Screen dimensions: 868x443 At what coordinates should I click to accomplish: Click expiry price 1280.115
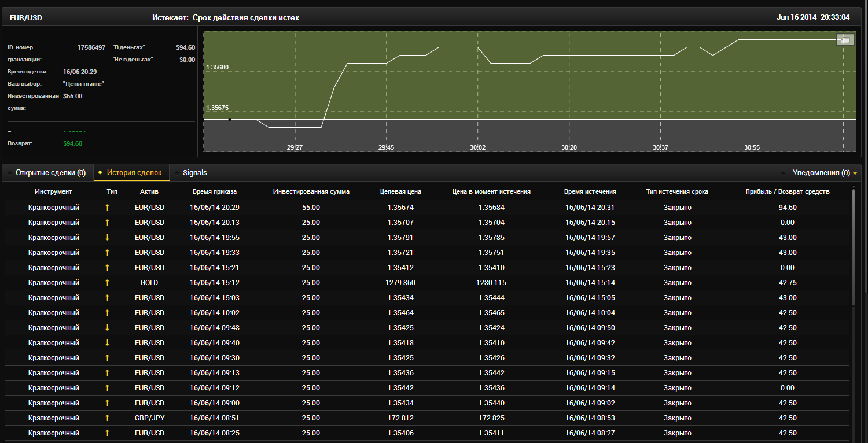pos(491,283)
